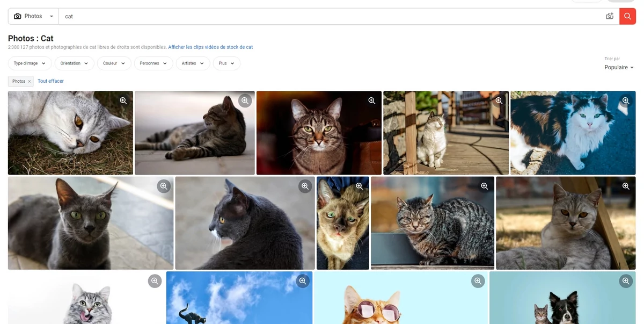Zoom the cat sitting on wooden boardwalk
The height and width of the screenshot is (324, 644).
coord(499,100)
